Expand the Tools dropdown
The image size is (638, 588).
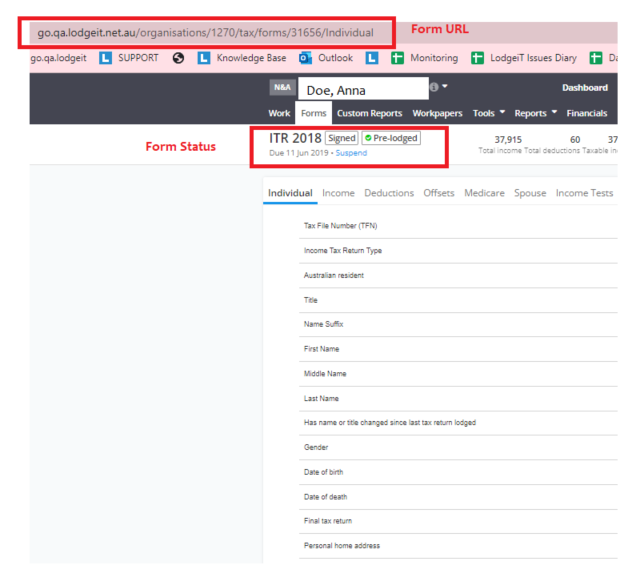tap(489, 113)
